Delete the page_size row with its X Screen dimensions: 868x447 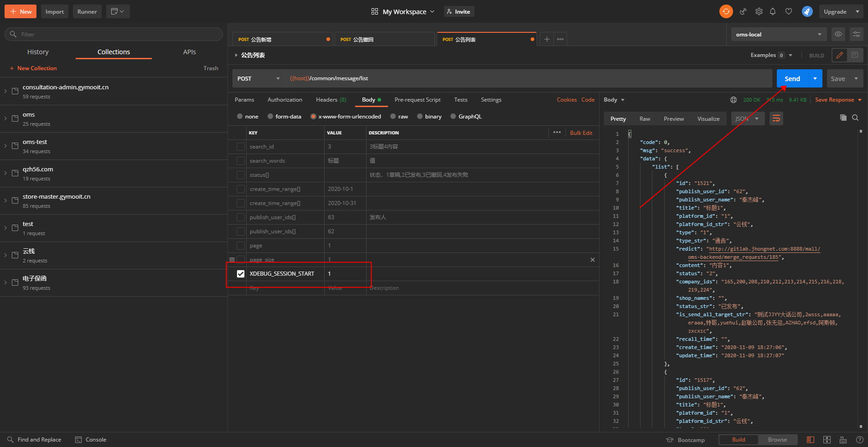click(x=592, y=260)
